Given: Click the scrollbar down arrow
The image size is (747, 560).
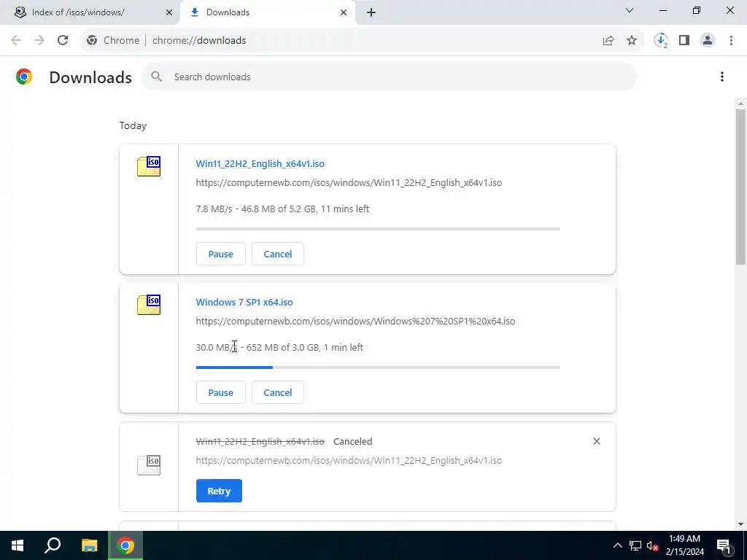Looking at the screenshot, I should [x=741, y=524].
